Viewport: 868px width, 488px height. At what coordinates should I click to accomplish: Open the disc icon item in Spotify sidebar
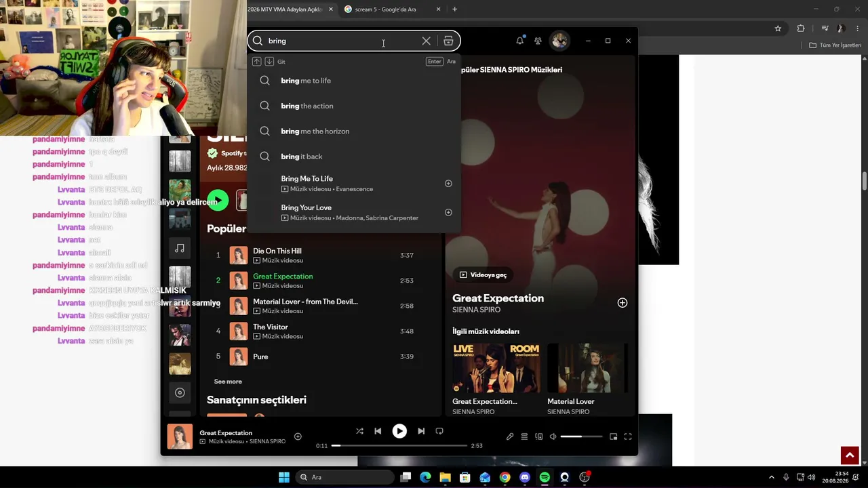pos(180,392)
